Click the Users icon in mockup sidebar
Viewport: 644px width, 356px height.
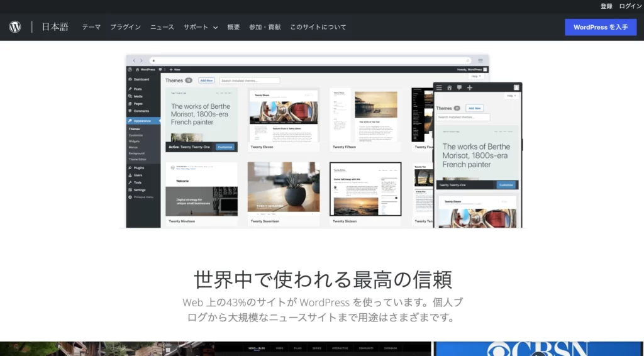coord(130,175)
